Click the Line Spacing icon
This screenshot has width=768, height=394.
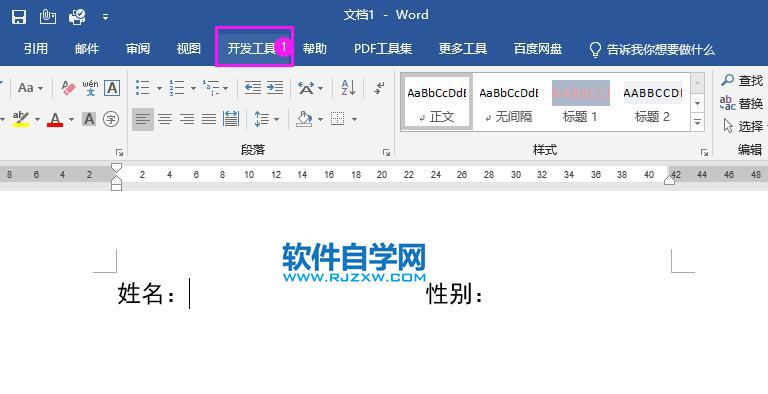coord(262,119)
